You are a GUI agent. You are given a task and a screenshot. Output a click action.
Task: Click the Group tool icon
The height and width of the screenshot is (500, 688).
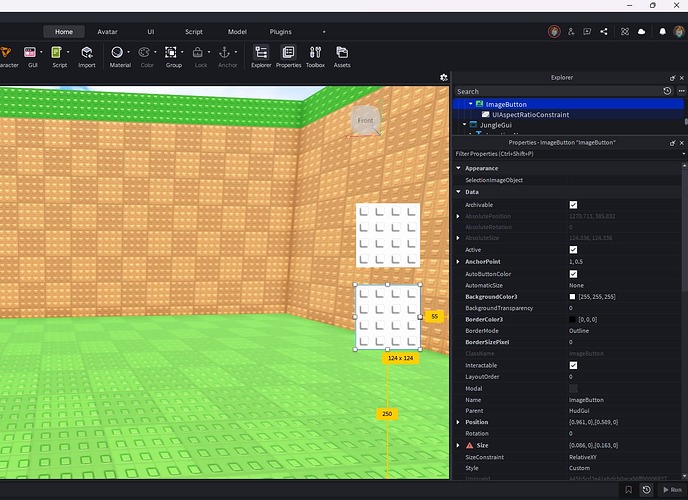(171, 53)
